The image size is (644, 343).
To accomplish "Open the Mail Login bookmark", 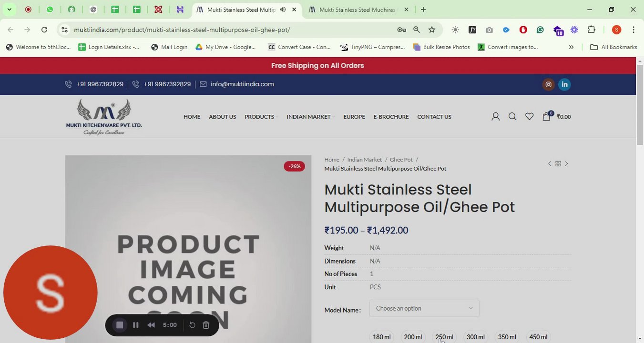I will tap(169, 47).
